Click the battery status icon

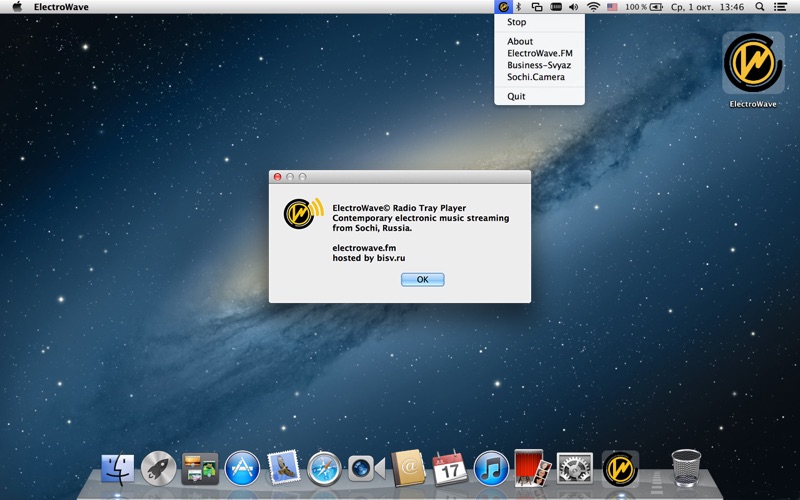(656, 7)
